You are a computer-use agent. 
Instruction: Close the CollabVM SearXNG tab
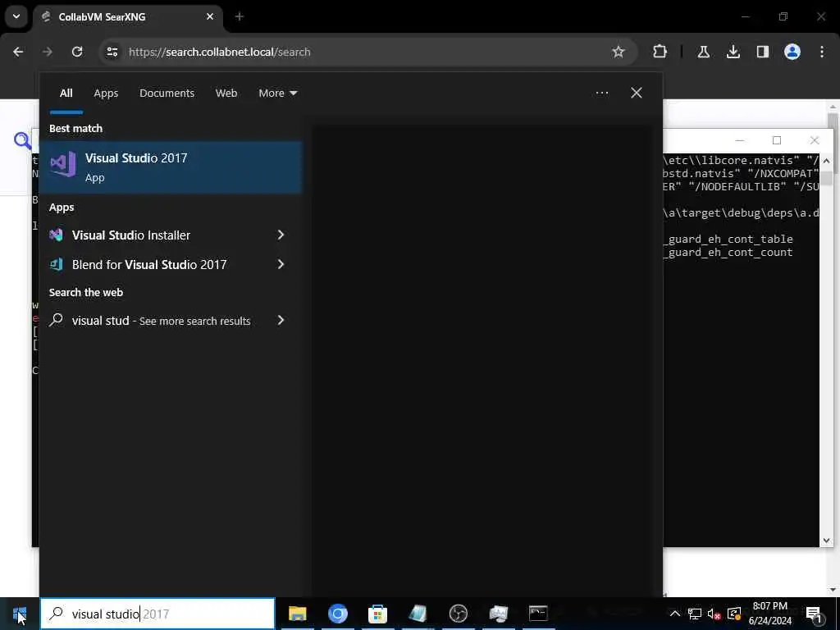pyautogui.click(x=210, y=16)
